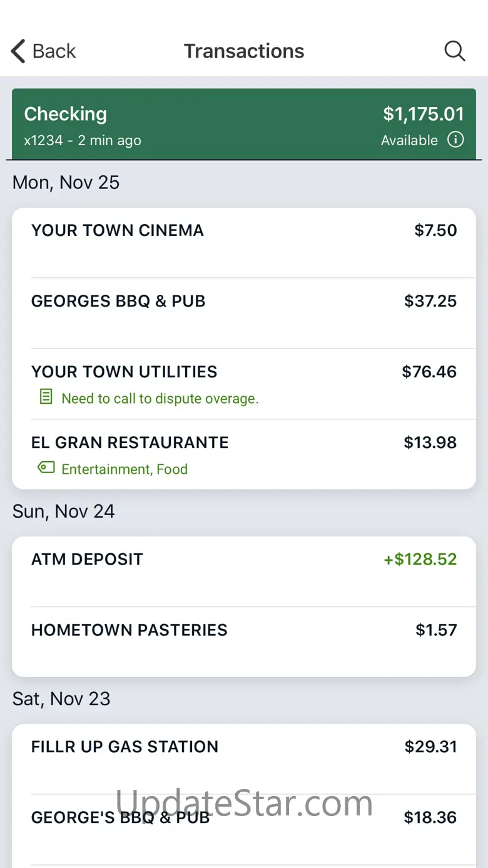Tap the $1,175.01 available balance
Viewport: 488px width, 868px height.
click(423, 114)
